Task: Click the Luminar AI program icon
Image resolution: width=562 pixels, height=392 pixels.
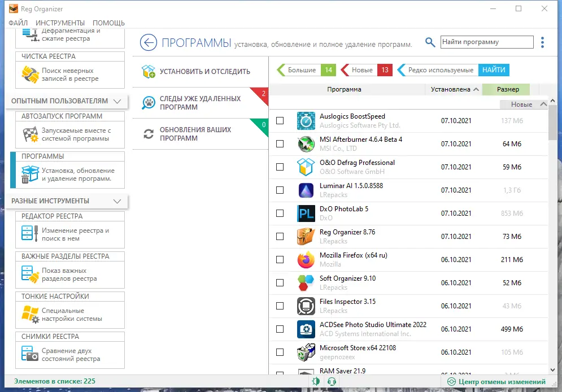Action: coord(306,190)
